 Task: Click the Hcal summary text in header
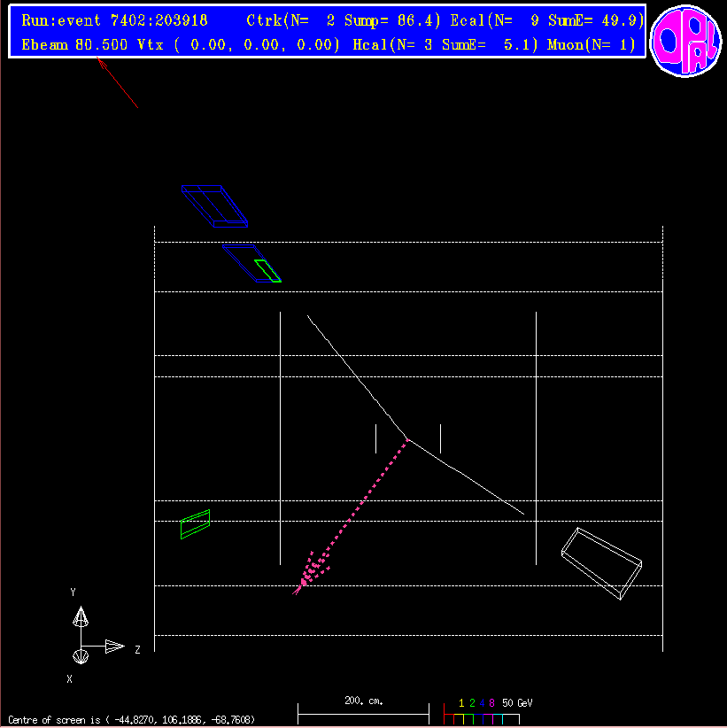click(x=445, y=44)
